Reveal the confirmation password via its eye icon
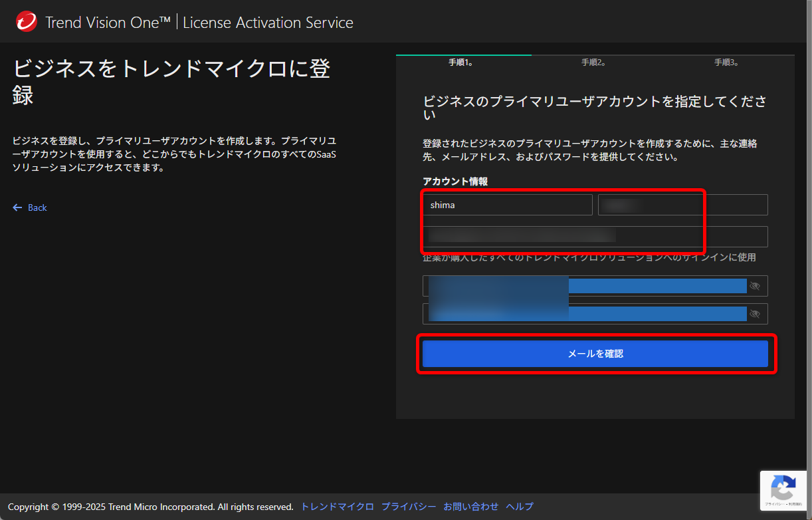The height and width of the screenshot is (520, 812). tap(756, 313)
